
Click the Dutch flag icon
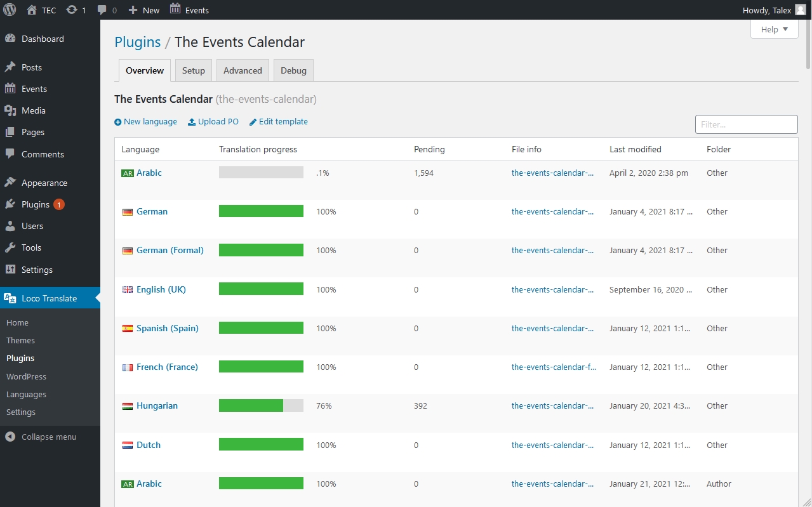128,445
